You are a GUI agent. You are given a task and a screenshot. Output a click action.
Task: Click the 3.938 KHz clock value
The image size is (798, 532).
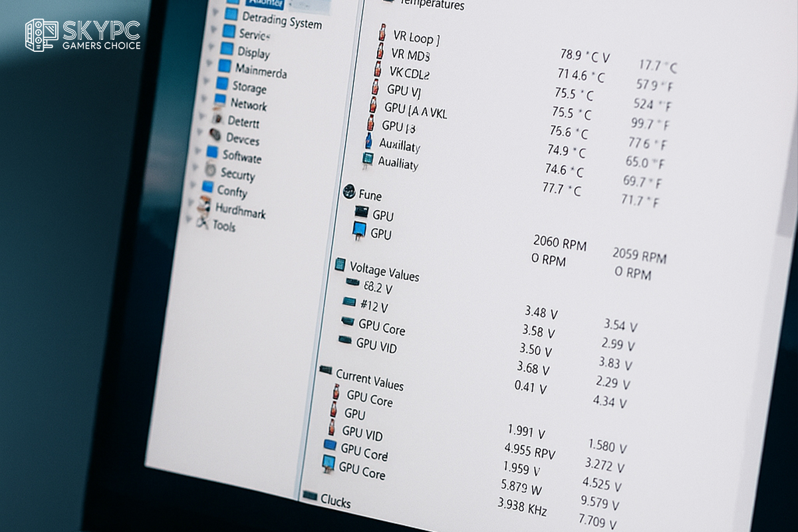pos(522,508)
